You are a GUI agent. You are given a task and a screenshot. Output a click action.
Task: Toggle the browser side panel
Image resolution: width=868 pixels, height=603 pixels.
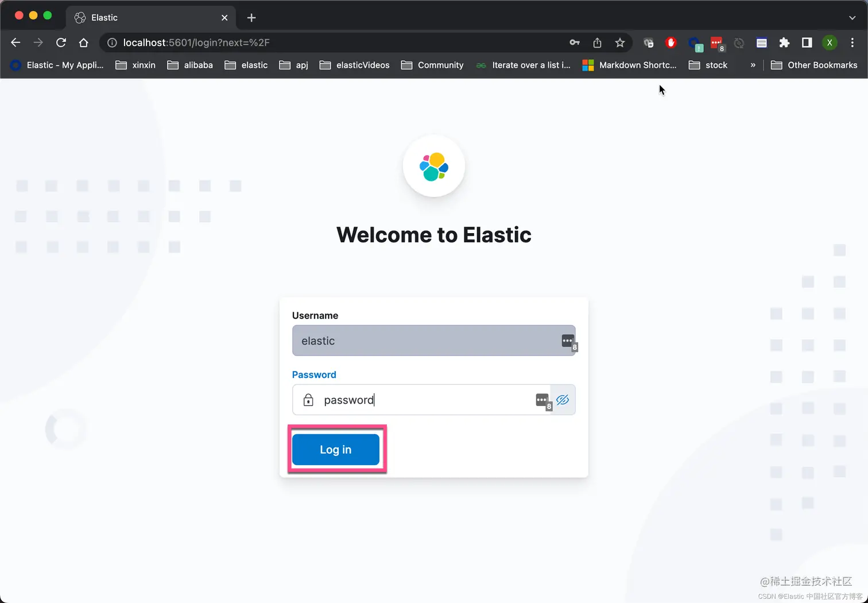click(807, 42)
